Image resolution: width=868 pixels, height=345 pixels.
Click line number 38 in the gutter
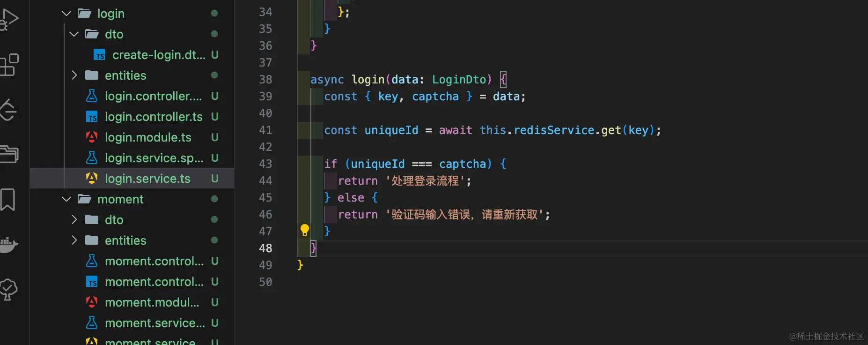tap(265, 80)
